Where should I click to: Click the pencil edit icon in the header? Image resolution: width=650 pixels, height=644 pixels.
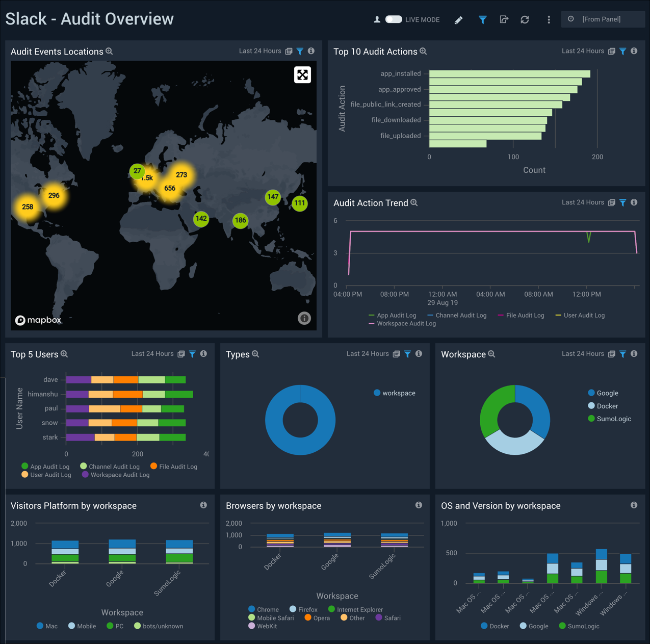(458, 19)
